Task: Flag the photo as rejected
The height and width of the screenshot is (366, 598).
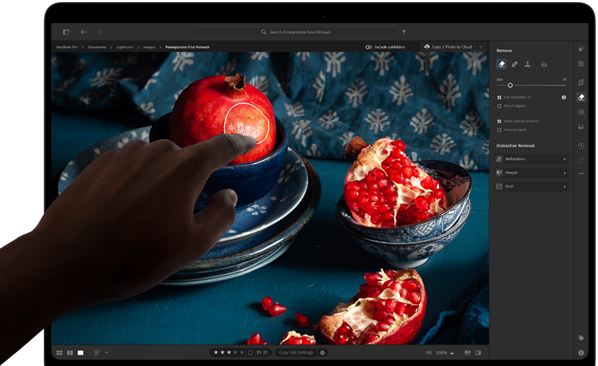Action: click(x=266, y=353)
